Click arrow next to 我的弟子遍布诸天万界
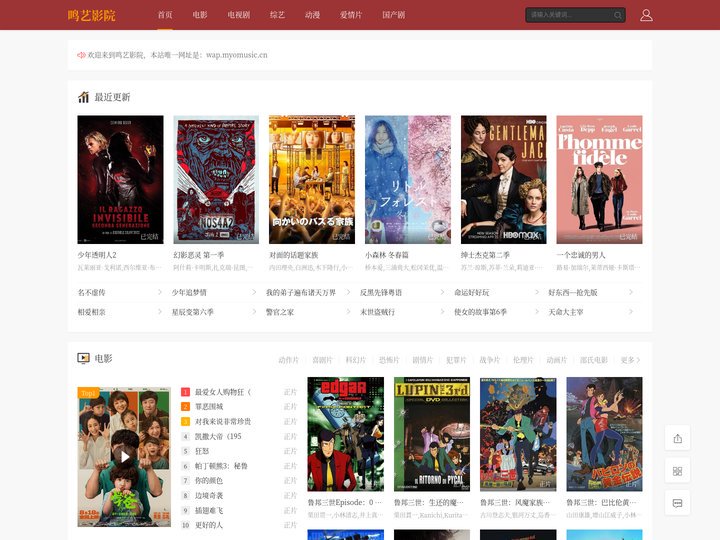The width and height of the screenshot is (720, 540). tap(348, 292)
